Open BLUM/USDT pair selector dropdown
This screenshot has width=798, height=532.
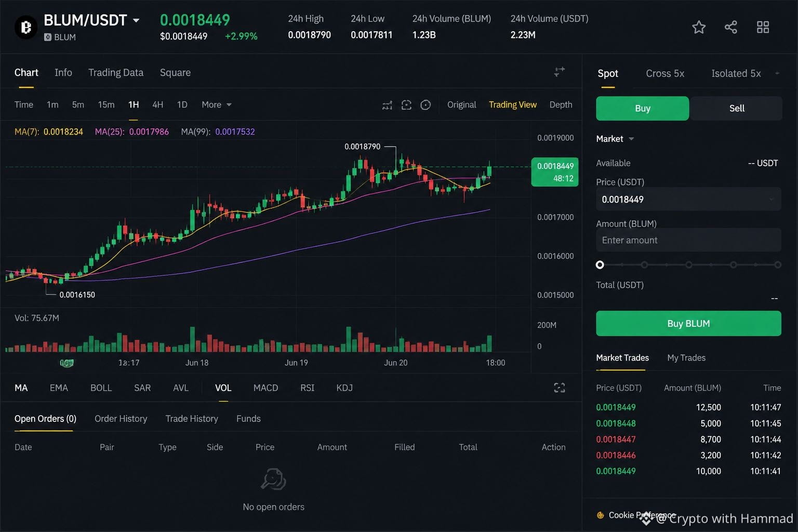[136, 21]
